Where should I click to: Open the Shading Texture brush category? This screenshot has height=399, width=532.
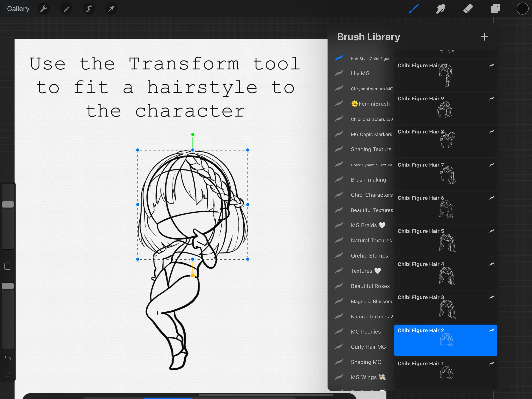click(371, 149)
